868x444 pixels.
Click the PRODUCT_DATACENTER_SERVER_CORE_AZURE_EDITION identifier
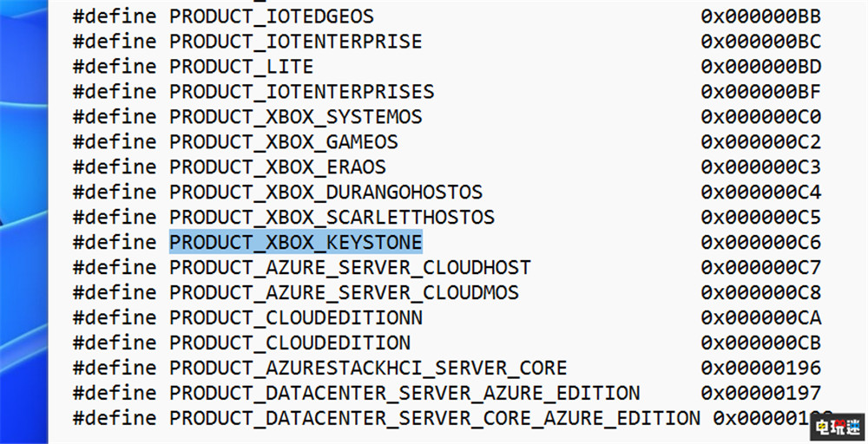(x=434, y=418)
